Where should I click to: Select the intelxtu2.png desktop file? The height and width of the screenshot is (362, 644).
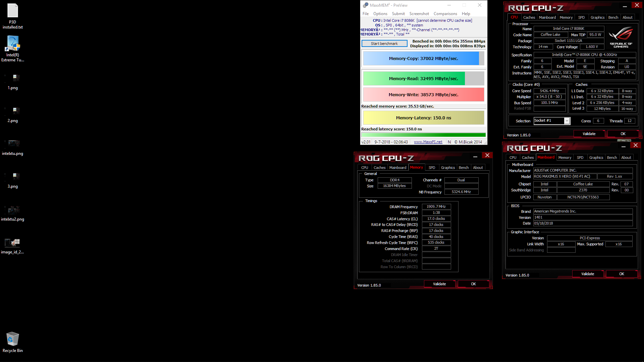tap(13, 214)
